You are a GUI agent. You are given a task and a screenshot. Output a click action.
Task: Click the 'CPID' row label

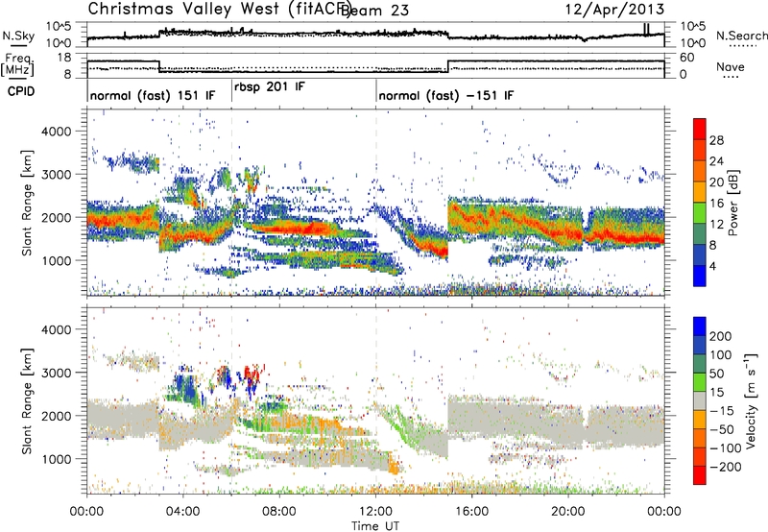click(21, 91)
